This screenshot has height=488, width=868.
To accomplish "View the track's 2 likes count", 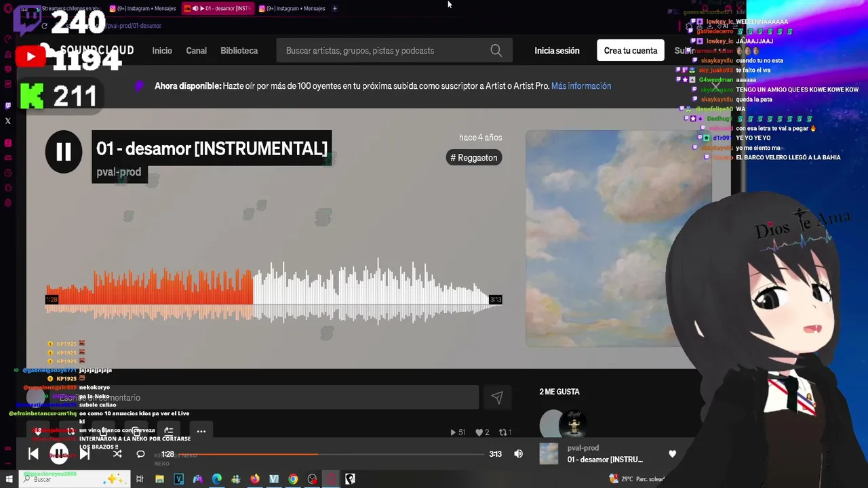I will 482,432.
